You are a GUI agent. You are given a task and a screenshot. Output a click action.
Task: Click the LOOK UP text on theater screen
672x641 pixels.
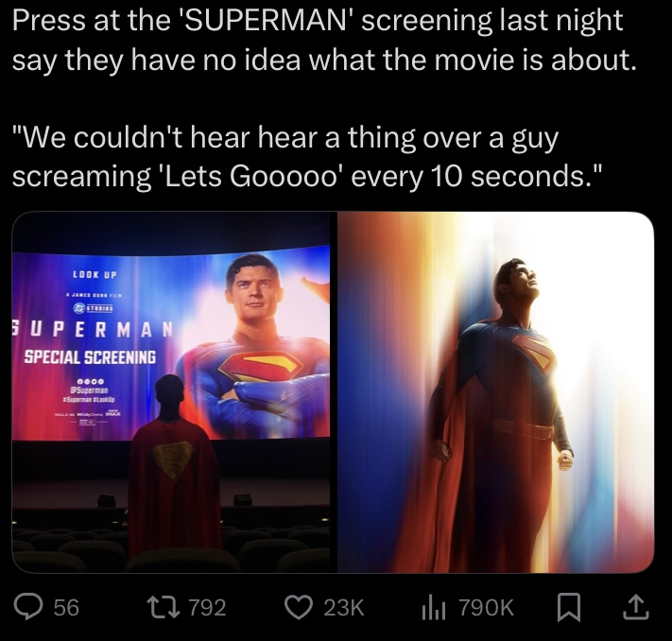tap(95, 274)
